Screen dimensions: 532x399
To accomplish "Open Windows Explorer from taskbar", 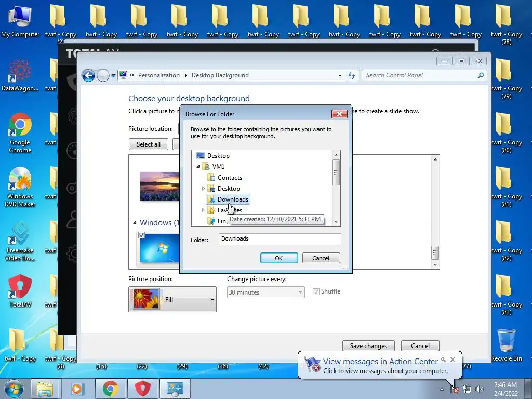I will [x=45, y=389].
